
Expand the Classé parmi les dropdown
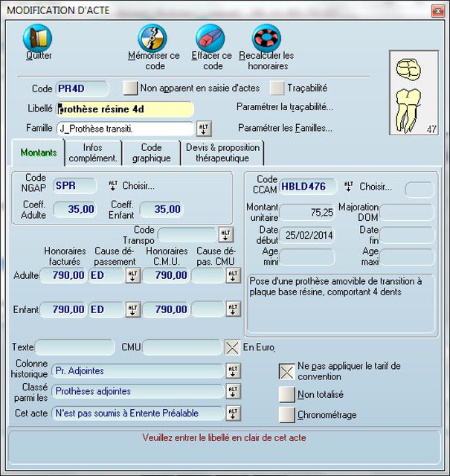click(x=233, y=391)
